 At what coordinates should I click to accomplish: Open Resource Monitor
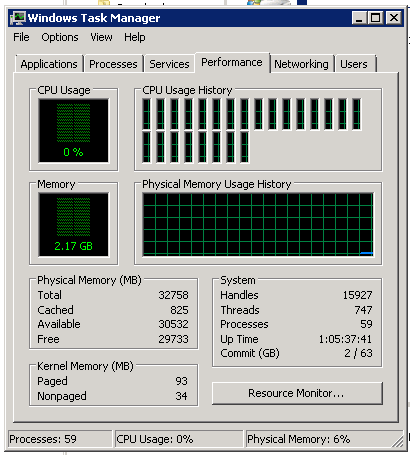[x=297, y=393]
